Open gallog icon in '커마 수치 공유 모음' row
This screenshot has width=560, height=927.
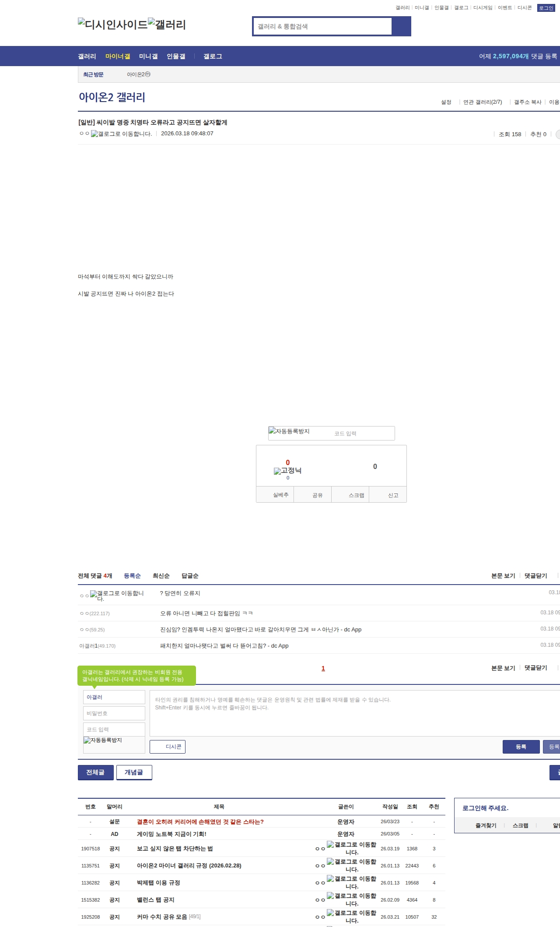pos(351,916)
